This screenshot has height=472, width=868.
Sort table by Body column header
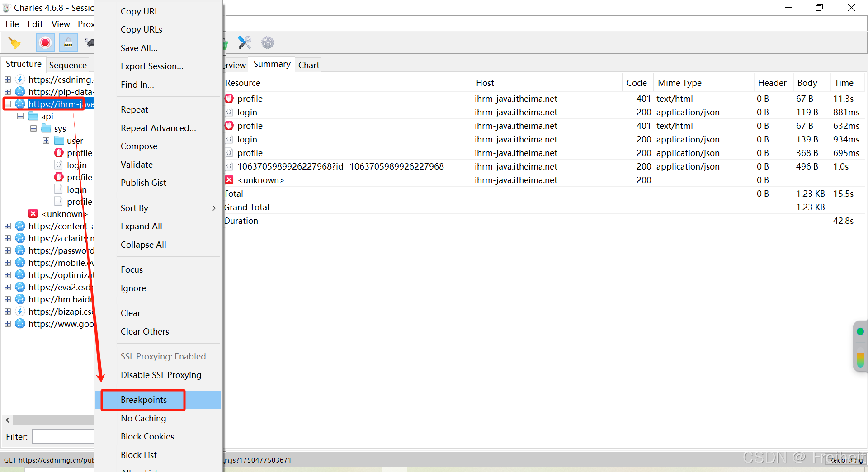click(x=811, y=83)
